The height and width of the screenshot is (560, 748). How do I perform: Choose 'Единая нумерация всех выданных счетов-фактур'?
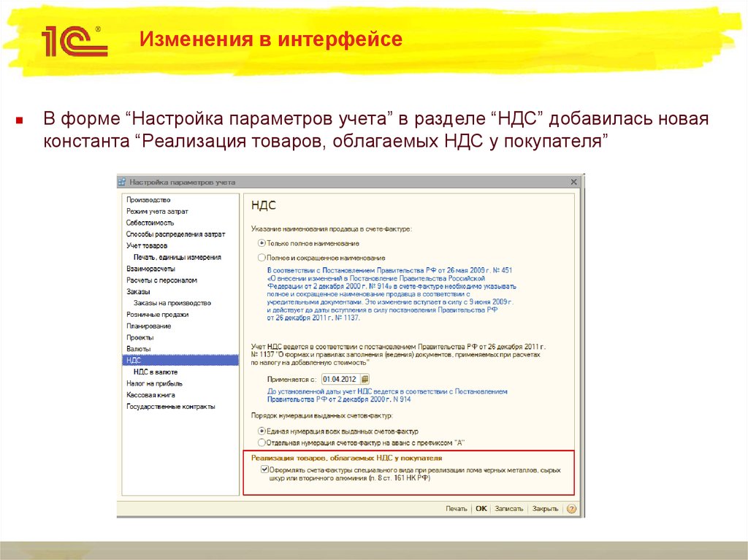262,431
